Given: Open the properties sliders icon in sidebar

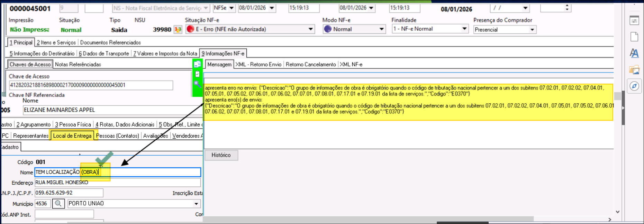Looking at the screenshot, I should [634, 21].
